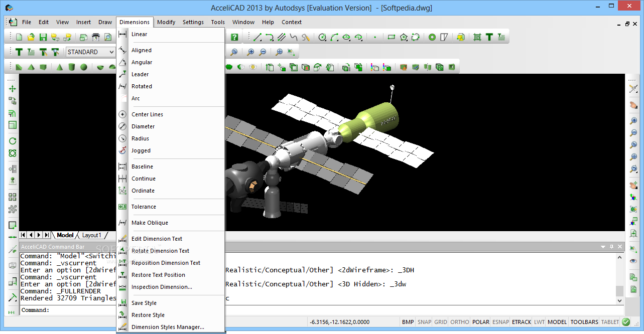Viewport: 644px width, 334px height.
Task: Choose Restore Text Position entry
Action: (170, 275)
